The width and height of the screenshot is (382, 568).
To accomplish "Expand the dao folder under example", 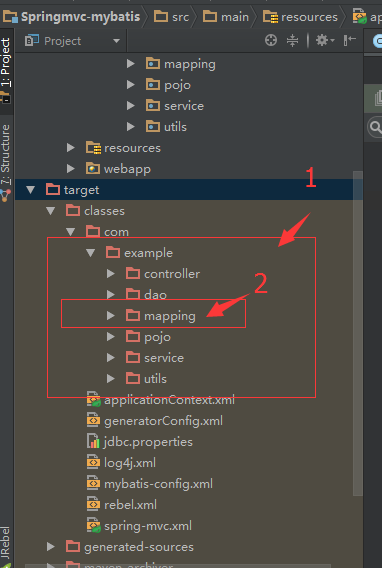I will pos(111,295).
